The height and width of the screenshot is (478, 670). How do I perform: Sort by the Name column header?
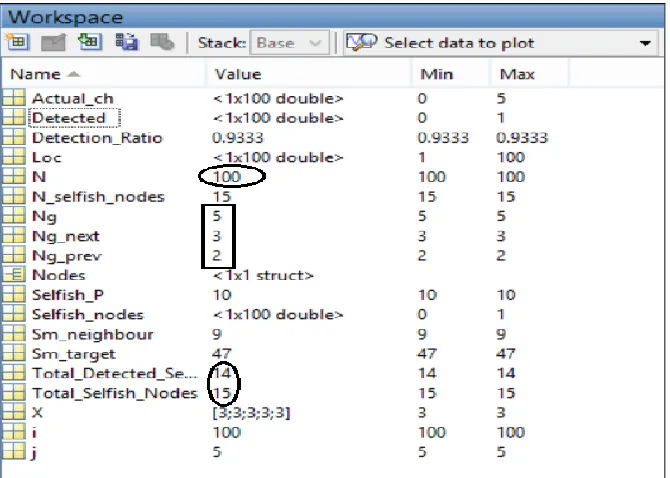coord(103,74)
